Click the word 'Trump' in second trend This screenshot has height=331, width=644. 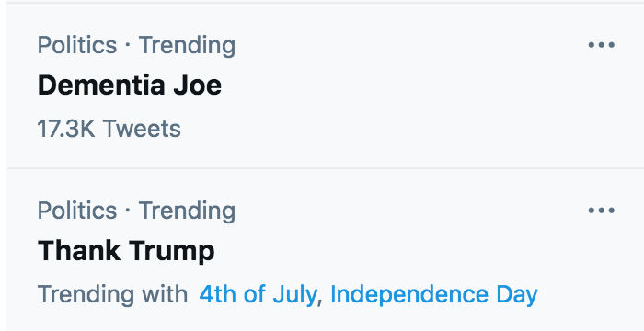coord(172,250)
